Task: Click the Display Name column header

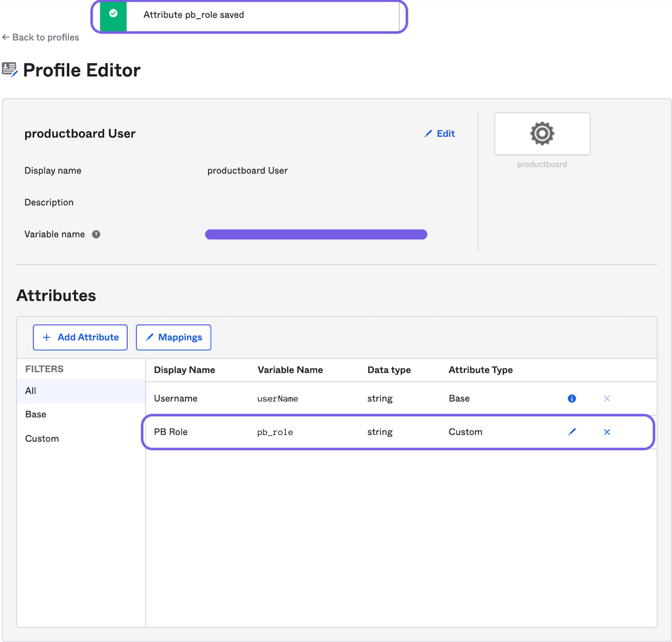Action: 184,370
